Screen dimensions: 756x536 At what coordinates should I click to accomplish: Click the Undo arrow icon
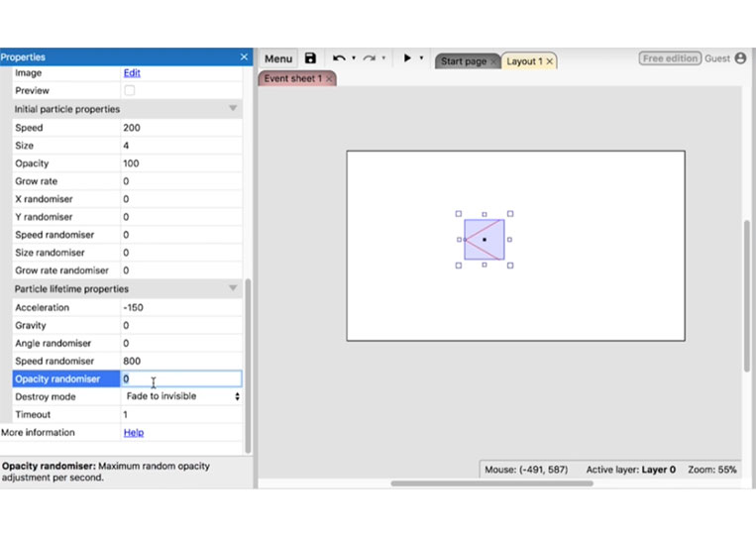pos(339,58)
